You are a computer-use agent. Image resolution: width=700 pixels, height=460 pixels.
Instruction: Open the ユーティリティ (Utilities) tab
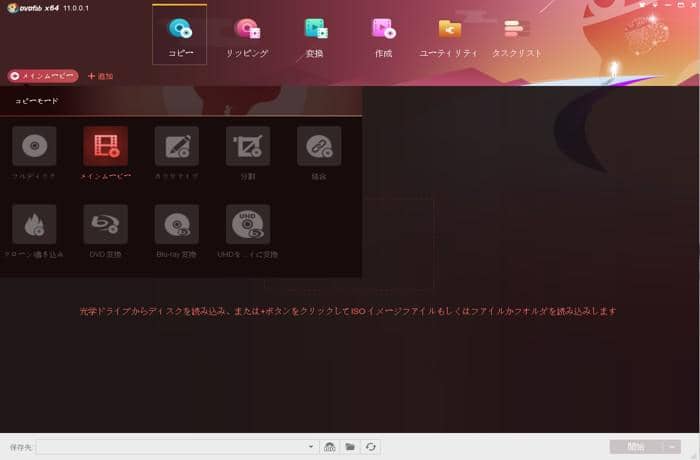[x=449, y=36]
